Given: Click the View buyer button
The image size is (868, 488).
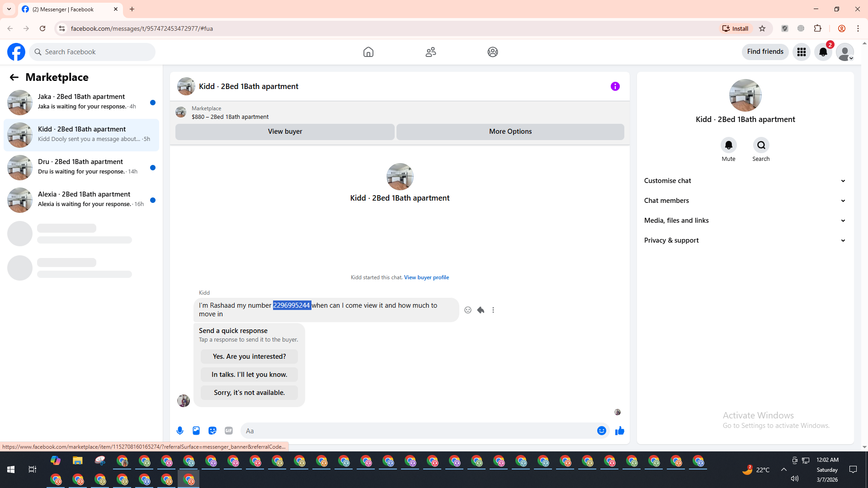Looking at the screenshot, I should [285, 131].
